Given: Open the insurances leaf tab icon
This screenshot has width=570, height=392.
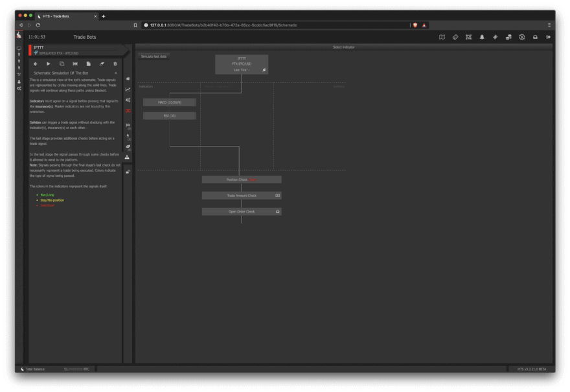Looking at the screenshot, I should pyautogui.click(x=128, y=147).
